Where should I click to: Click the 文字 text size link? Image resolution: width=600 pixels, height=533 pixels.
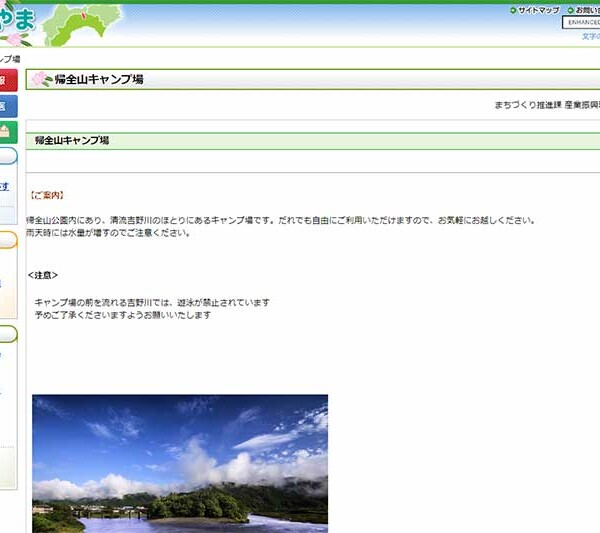591,36
